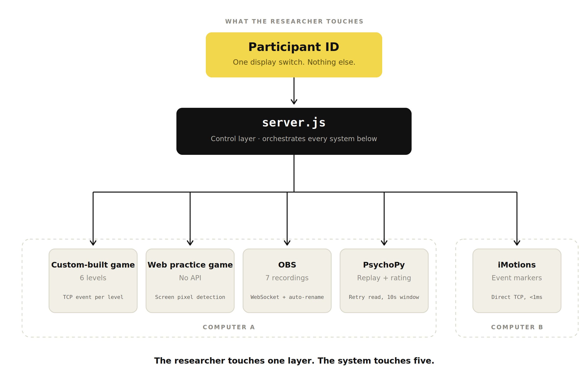Image resolution: width=588 pixels, height=392 pixels.
Task: Click the 'COMPUTER B' label
Action: pos(517,327)
